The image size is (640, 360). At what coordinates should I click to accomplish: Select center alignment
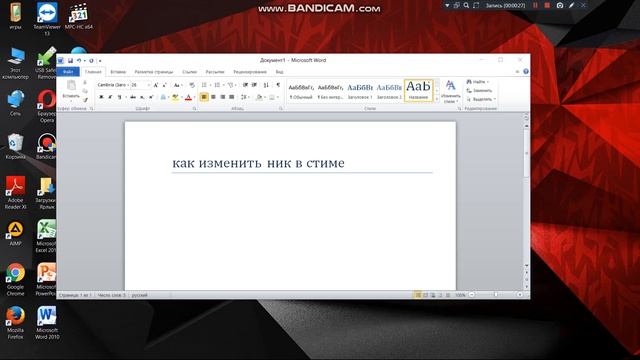point(213,97)
